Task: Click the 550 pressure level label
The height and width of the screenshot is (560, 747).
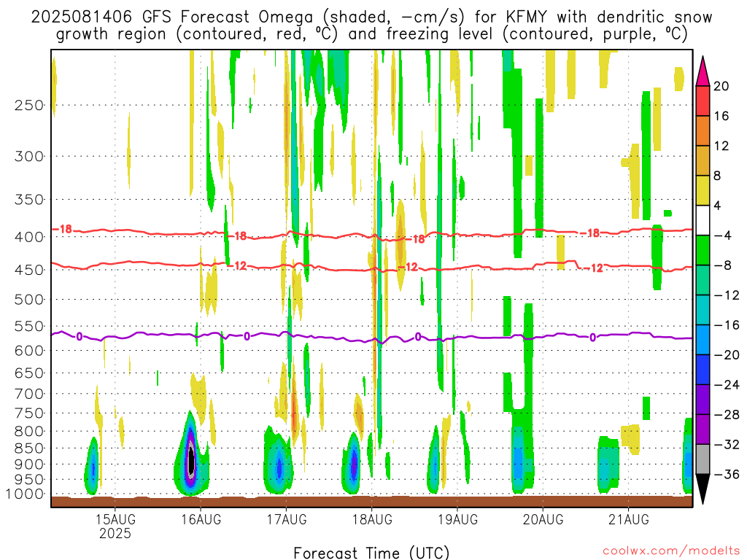Action: [x=29, y=326]
